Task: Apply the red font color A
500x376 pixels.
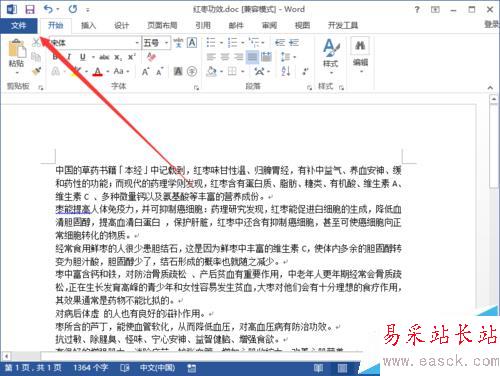Action: (x=97, y=71)
